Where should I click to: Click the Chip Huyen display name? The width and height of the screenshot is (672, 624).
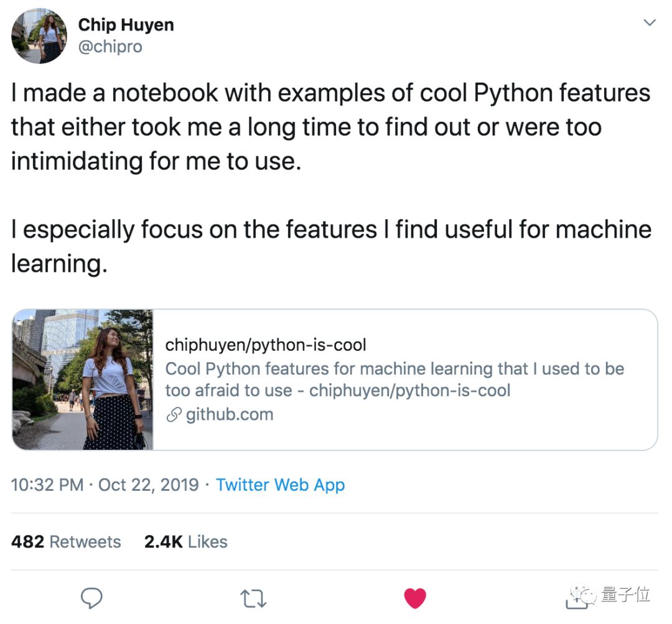(x=126, y=25)
